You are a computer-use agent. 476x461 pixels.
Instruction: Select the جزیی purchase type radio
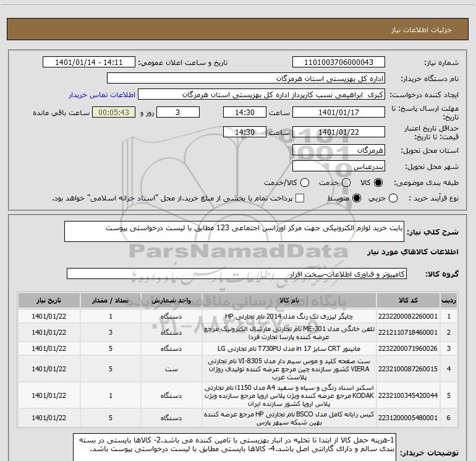[x=393, y=198]
